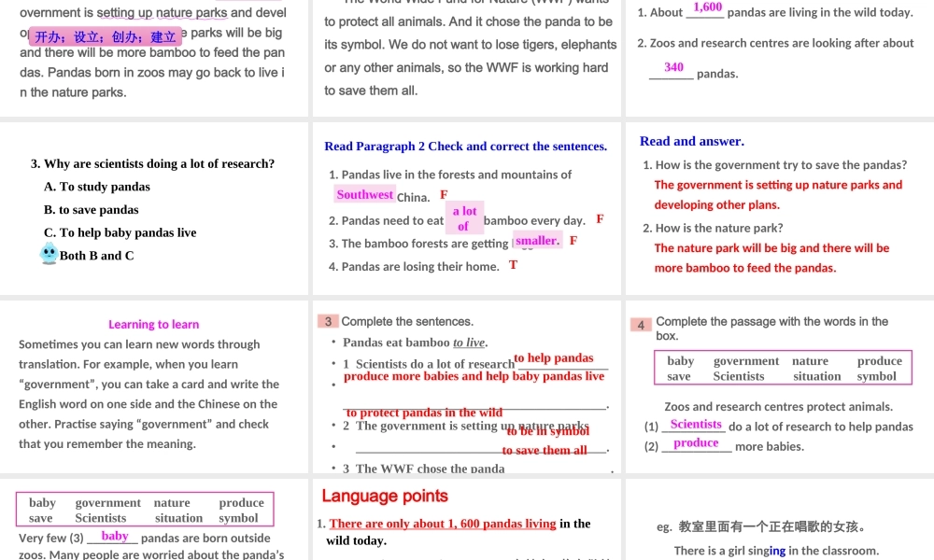
Task: Open the Read and answer slide
Action: 780,208
